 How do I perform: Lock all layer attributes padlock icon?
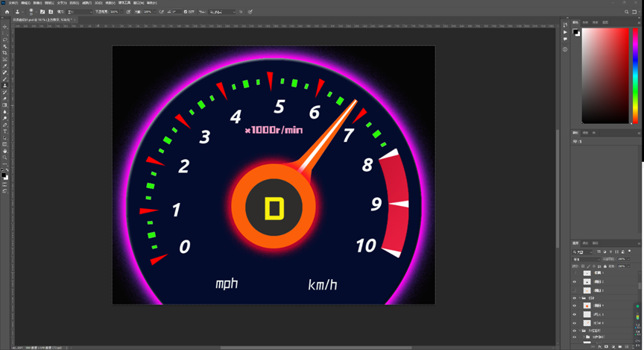click(x=605, y=266)
